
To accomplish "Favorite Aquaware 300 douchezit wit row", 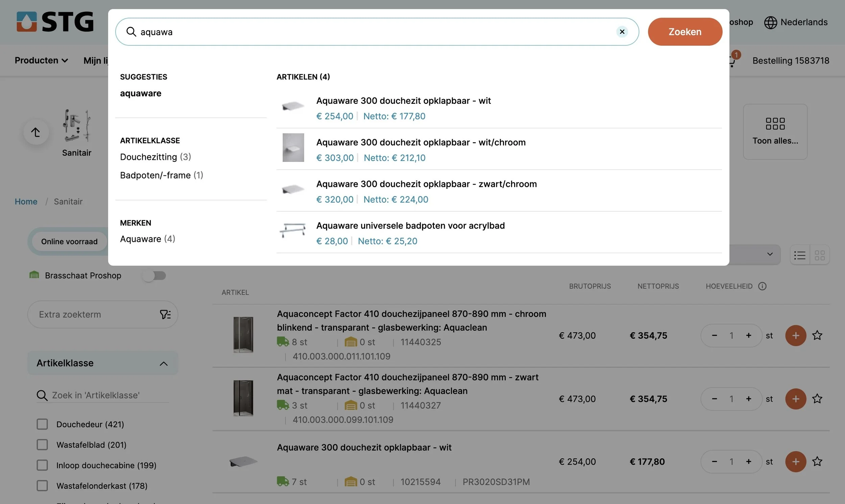I will (817, 461).
